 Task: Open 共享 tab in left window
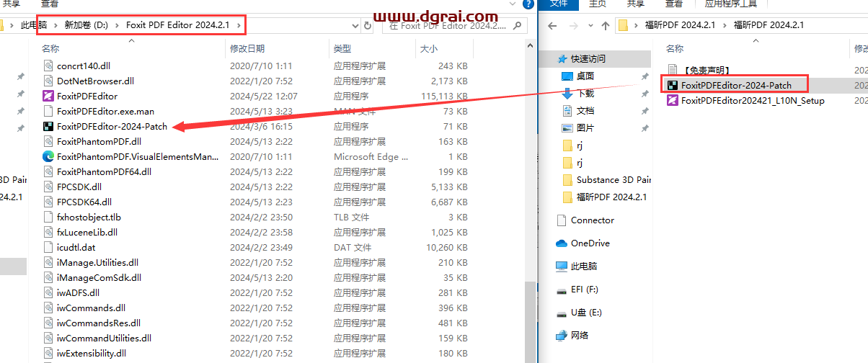pos(11,4)
